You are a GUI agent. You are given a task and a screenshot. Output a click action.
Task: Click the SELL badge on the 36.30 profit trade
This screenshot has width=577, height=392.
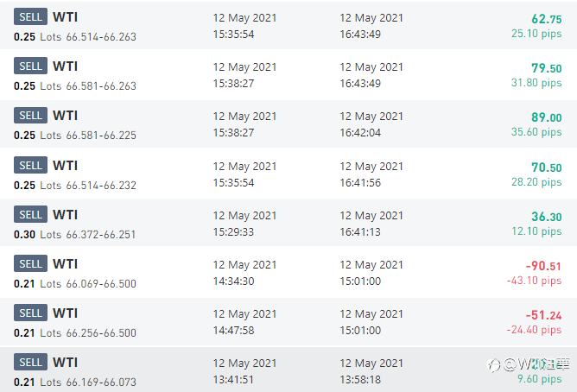coord(30,215)
